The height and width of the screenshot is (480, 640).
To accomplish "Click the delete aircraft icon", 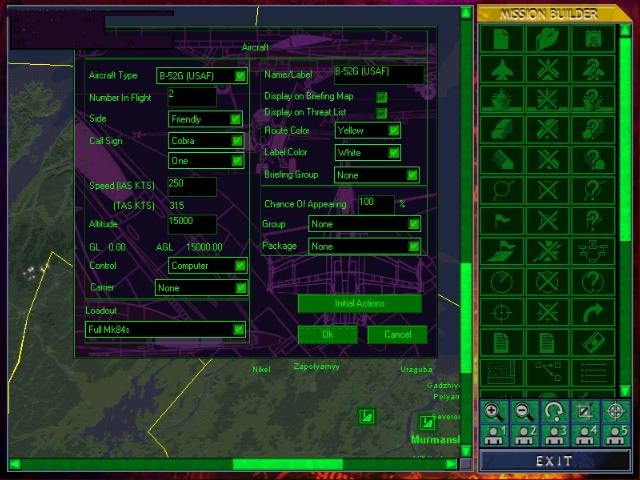I will point(547,71).
